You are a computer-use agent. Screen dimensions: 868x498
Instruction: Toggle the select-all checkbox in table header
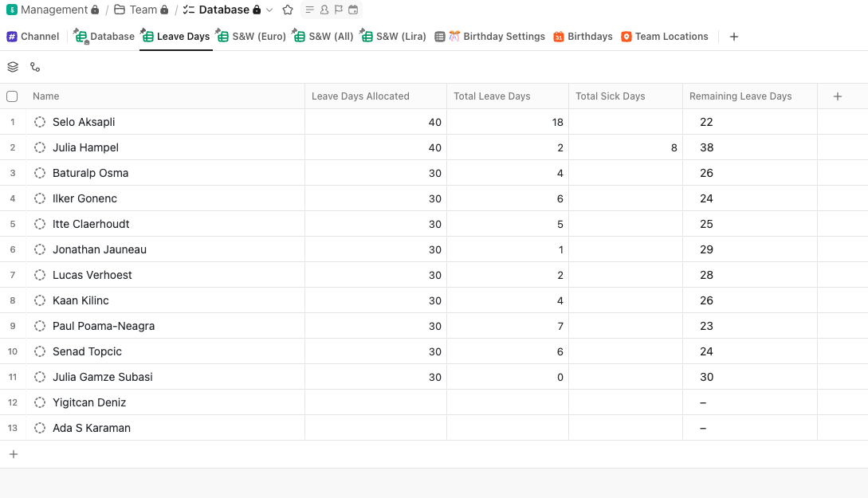[x=12, y=96]
